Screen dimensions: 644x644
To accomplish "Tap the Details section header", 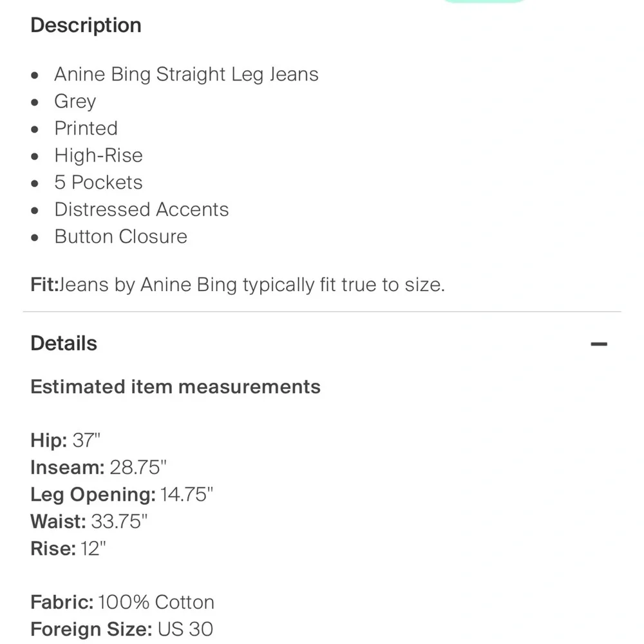I will (64, 343).
